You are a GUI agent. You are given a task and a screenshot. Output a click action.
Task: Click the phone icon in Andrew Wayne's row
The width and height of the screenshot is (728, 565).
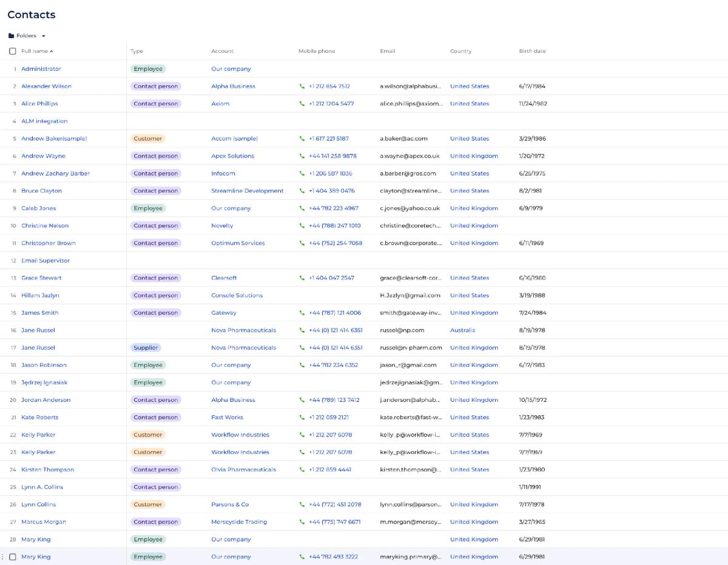302,156
